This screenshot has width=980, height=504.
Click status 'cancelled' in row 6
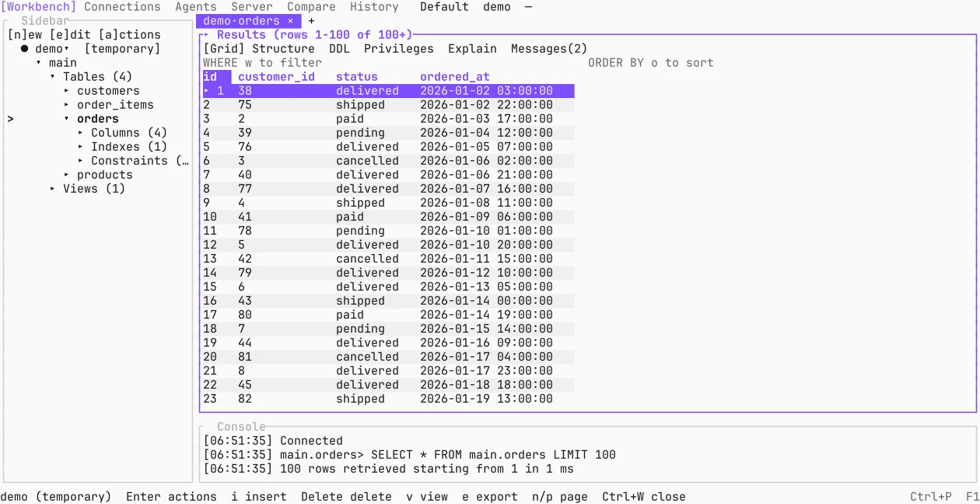[x=367, y=161]
